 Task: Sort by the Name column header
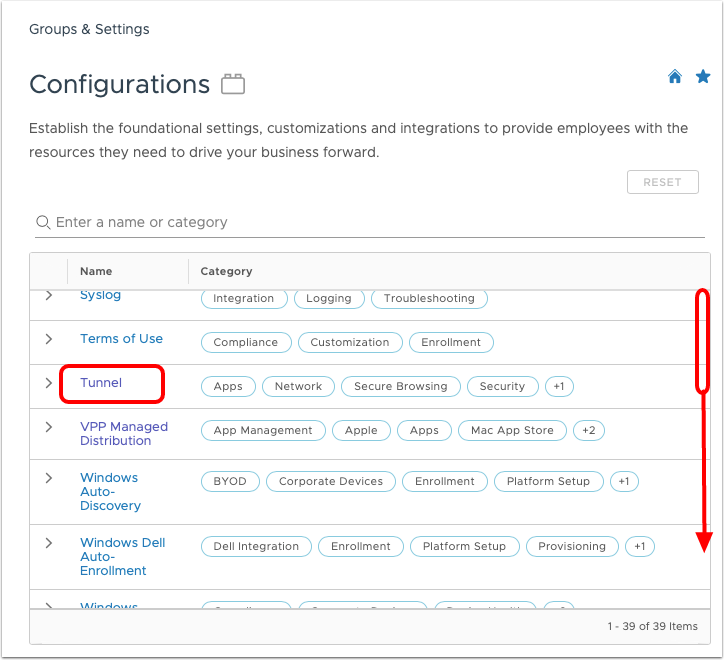[96, 271]
